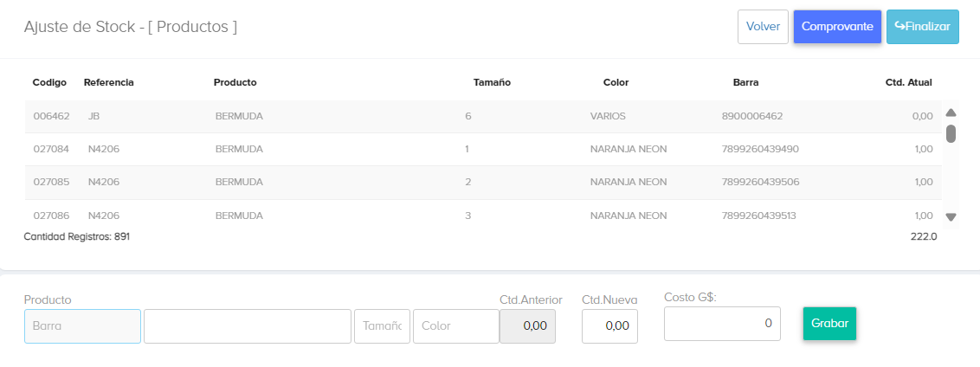Save entry with Grabar button
980x367 pixels.
(x=829, y=324)
